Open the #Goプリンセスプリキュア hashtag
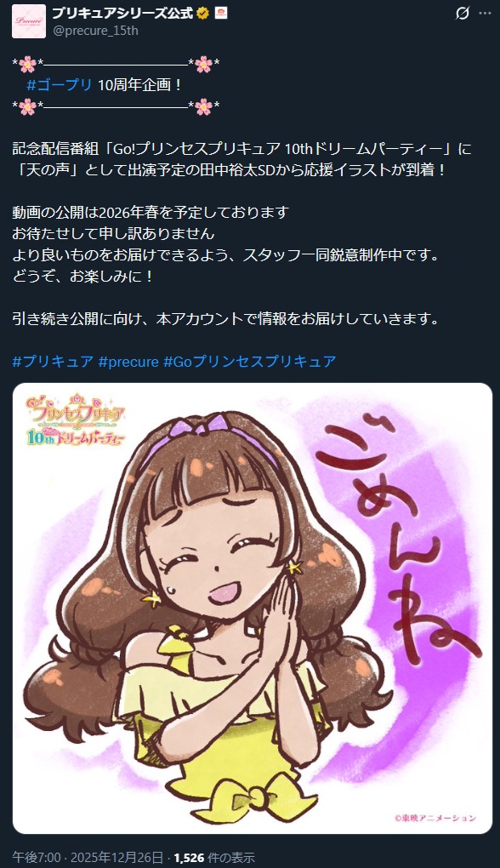500x868 pixels. tap(249, 362)
